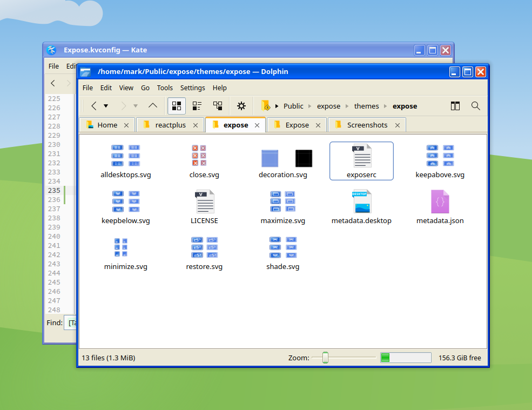The height and width of the screenshot is (410, 532).
Task: Select the exposerc file
Action: 361,161
